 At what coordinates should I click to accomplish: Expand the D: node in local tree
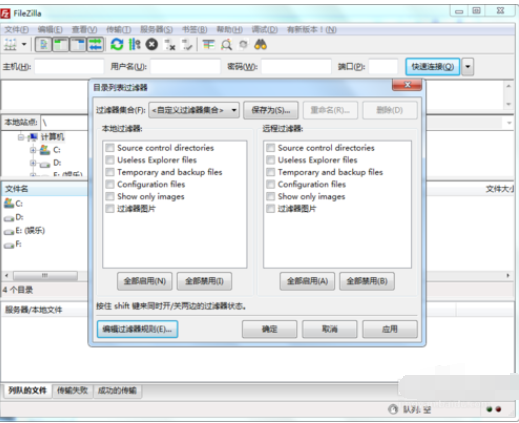[x=33, y=163]
